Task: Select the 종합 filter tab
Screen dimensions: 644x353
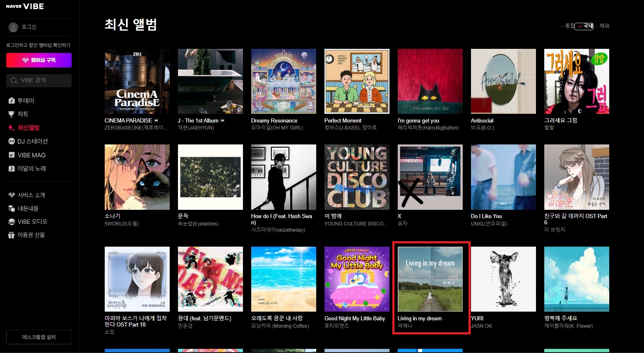Action: click(570, 26)
